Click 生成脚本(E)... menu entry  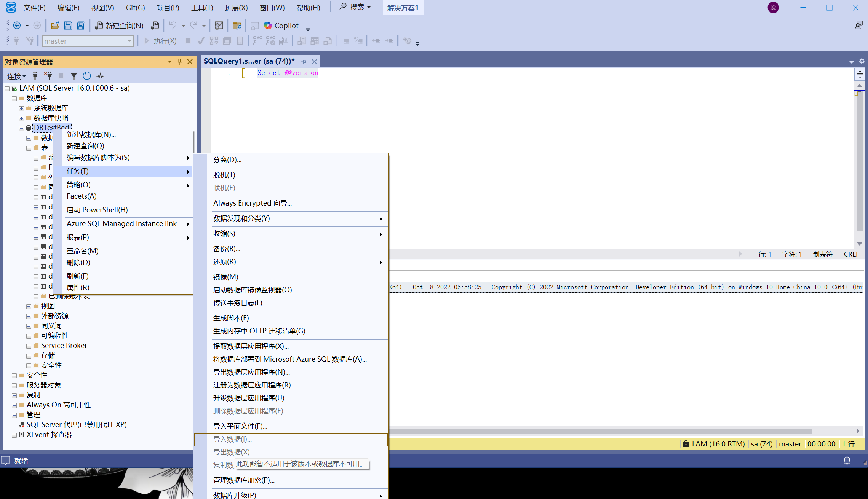[x=233, y=318]
